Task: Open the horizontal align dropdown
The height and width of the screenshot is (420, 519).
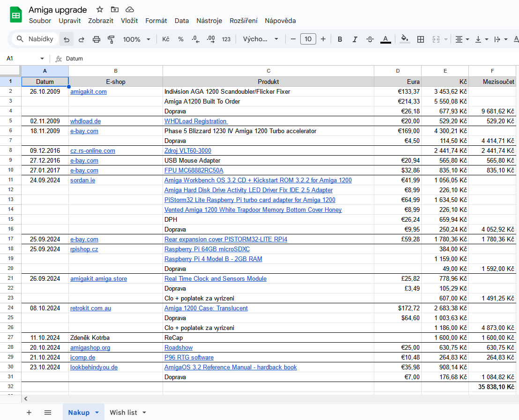Action: pyautogui.click(x=462, y=39)
